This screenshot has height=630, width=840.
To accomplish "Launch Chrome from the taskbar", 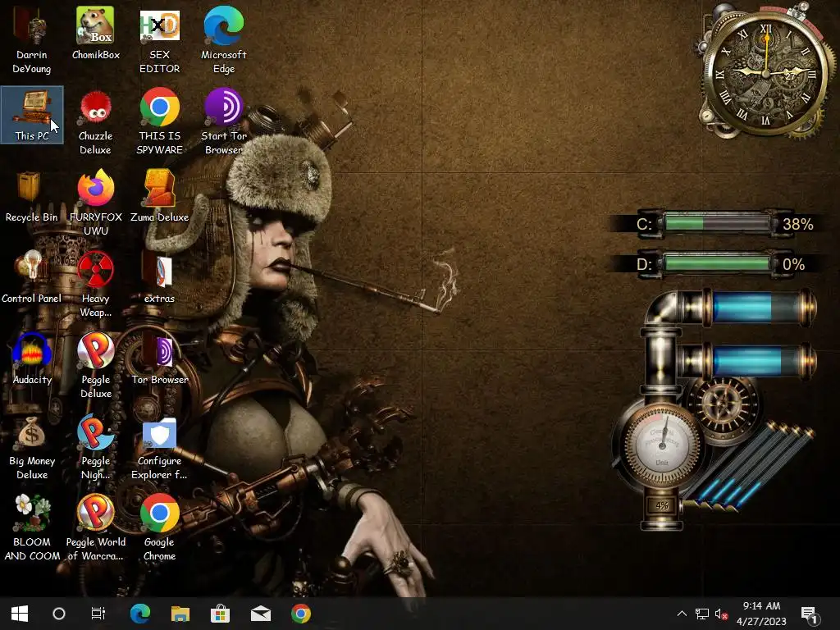I will [x=300, y=614].
